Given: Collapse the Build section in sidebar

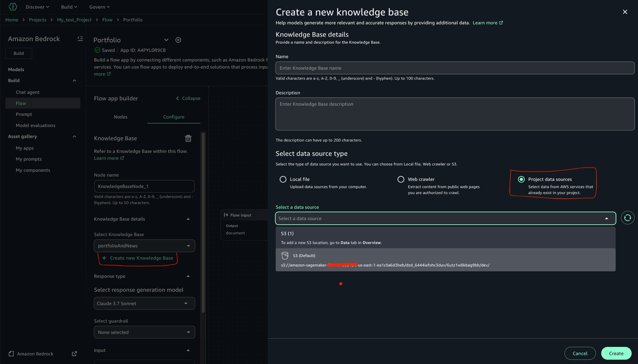Looking at the screenshot, I should pyautogui.click(x=75, y=81).
